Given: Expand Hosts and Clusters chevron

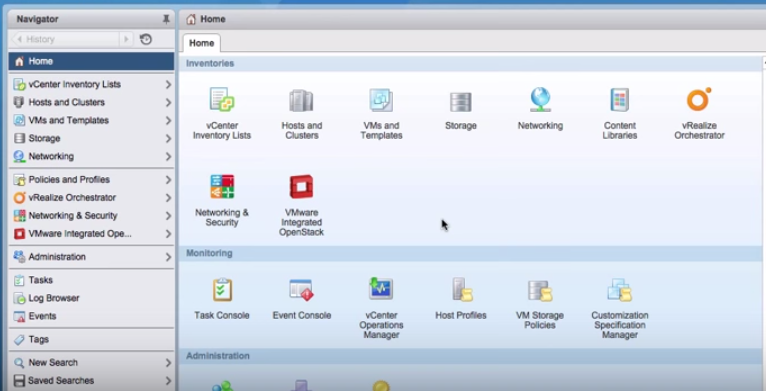Looking at the screenshot, I should [x=168, y=103].
